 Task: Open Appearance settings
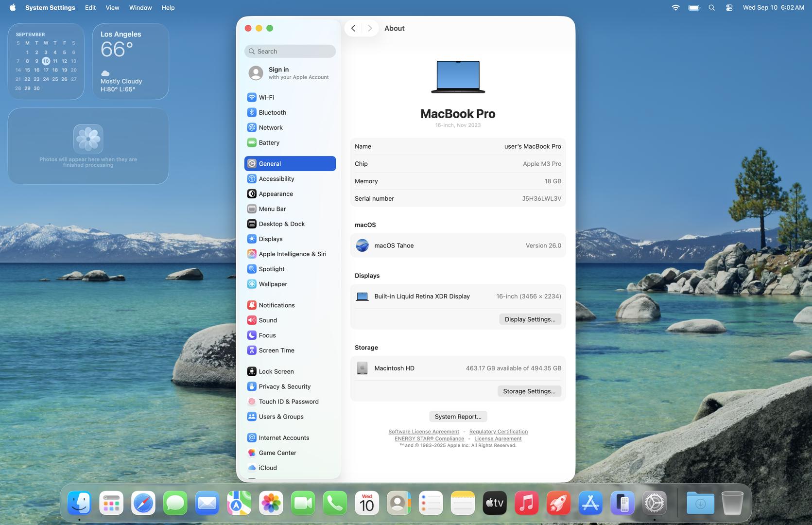coord(290,193)
